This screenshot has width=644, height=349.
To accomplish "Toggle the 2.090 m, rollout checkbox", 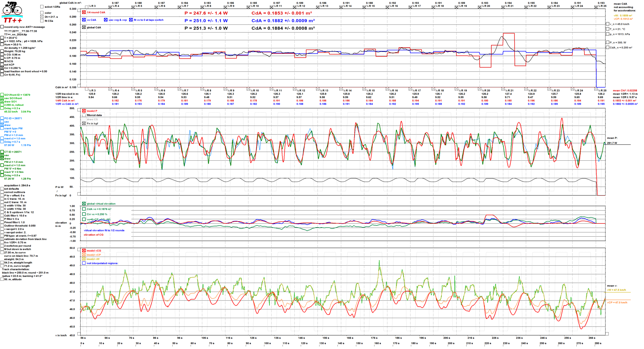I will [x=2, y=105].
